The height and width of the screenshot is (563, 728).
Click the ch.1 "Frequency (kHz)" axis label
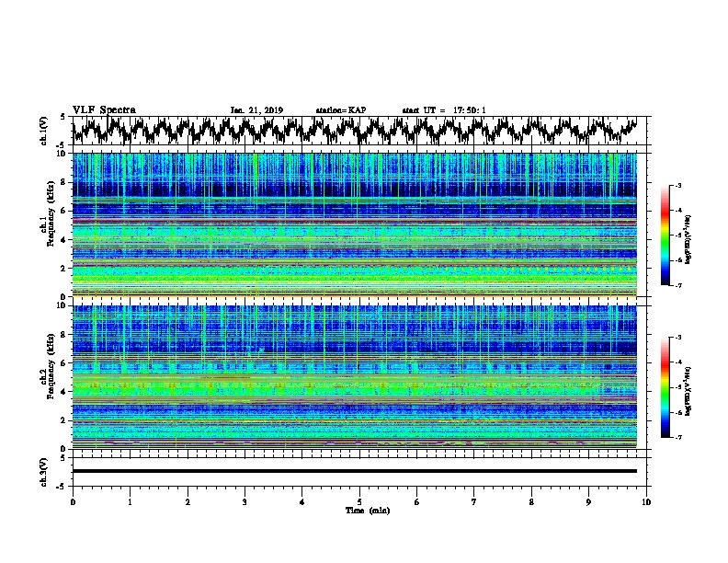point(51,213)
